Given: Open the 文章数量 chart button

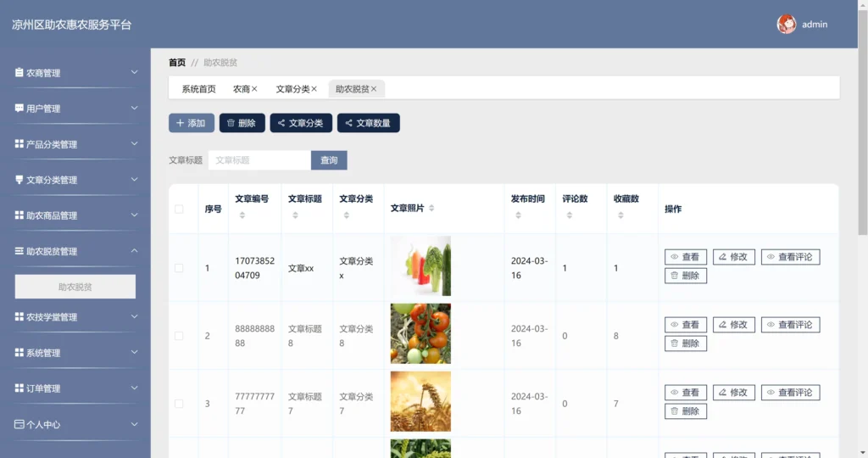Looking at the screenshot, I should click(369, 123).
